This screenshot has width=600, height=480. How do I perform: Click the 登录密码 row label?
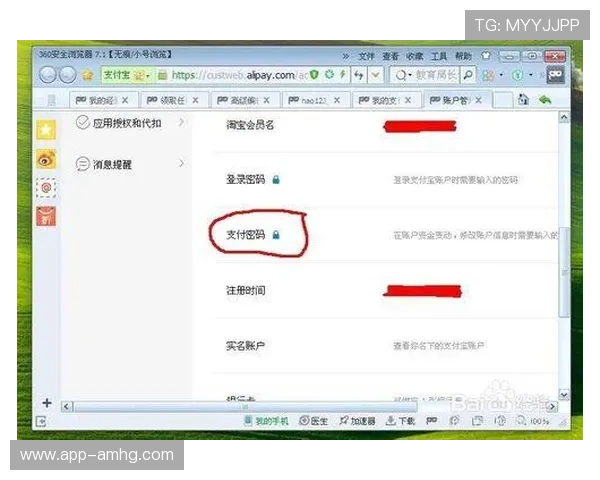tap(246, 179)
